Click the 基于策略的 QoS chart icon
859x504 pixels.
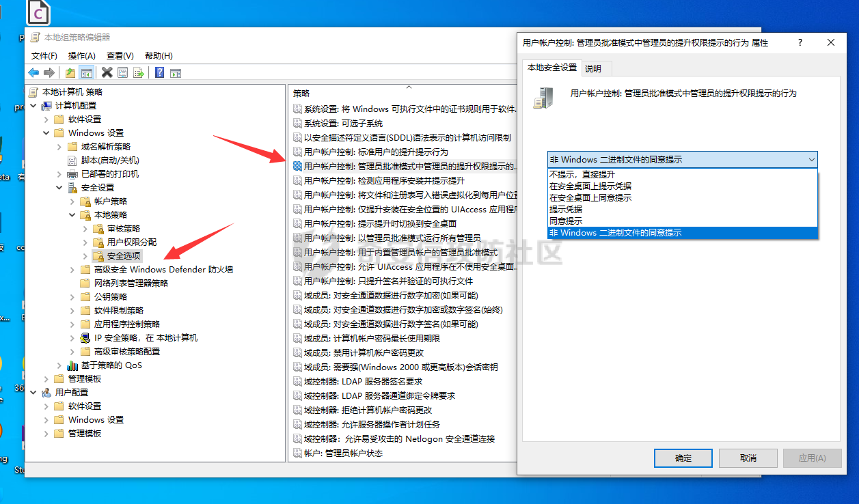73,365
